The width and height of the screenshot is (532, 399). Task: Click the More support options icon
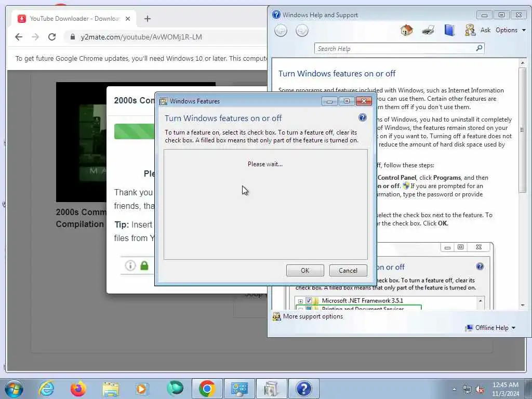click(276, 316)
